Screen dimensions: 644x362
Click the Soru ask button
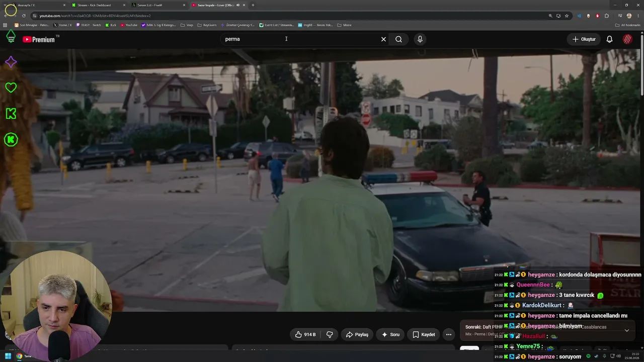coord(390,334)
